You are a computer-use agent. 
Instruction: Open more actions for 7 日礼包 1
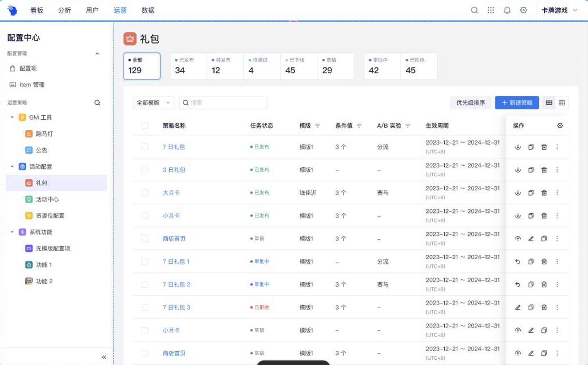[x=557, y=262]
